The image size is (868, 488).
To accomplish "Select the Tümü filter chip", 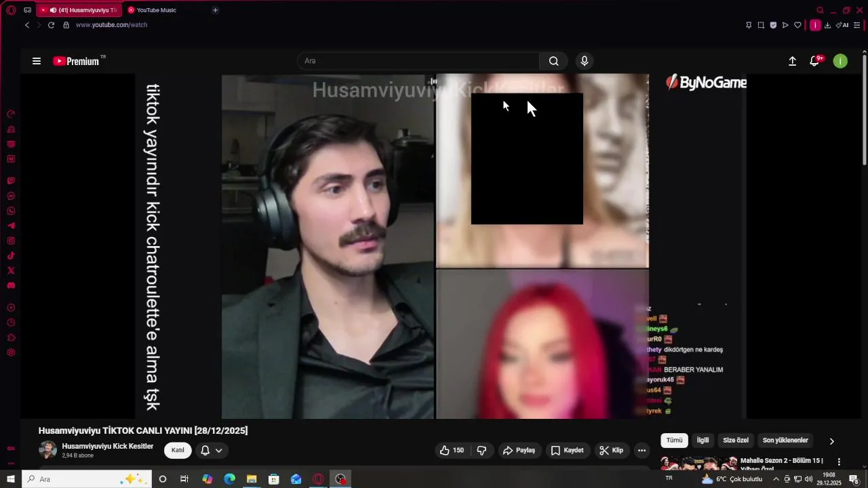I will point(674,441).
